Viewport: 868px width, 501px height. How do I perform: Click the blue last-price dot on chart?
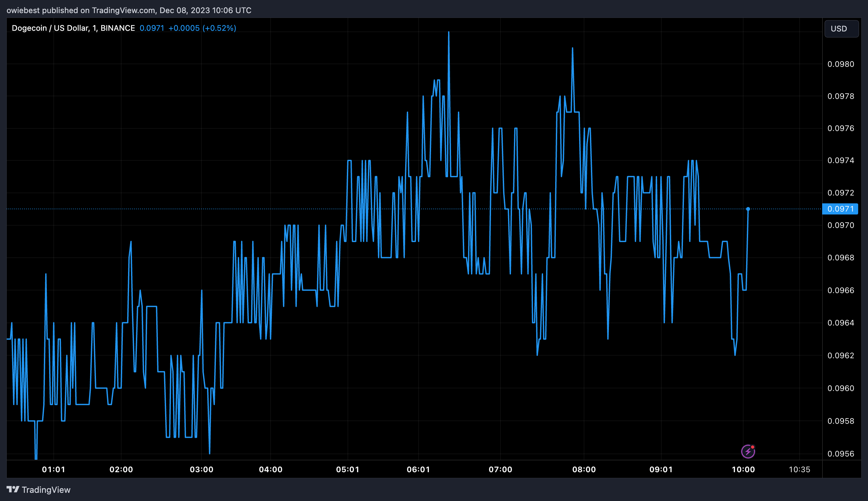coord(748,209)
